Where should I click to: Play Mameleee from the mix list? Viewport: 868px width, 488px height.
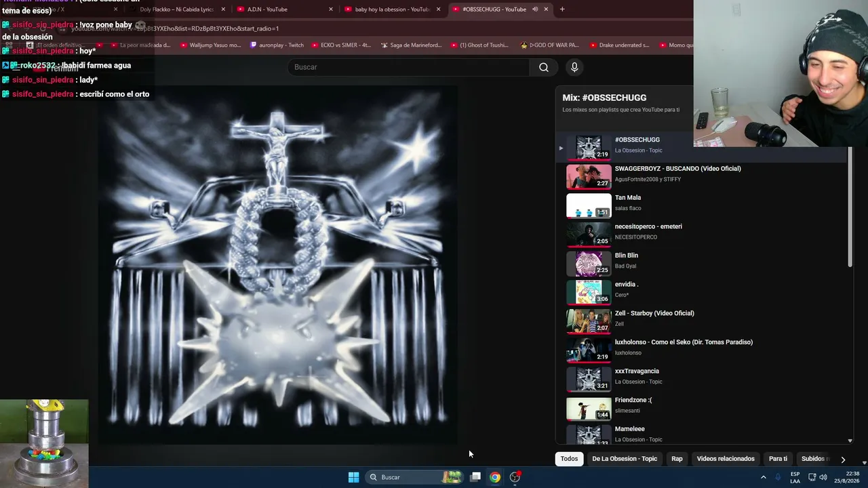[x=702, y=434]
